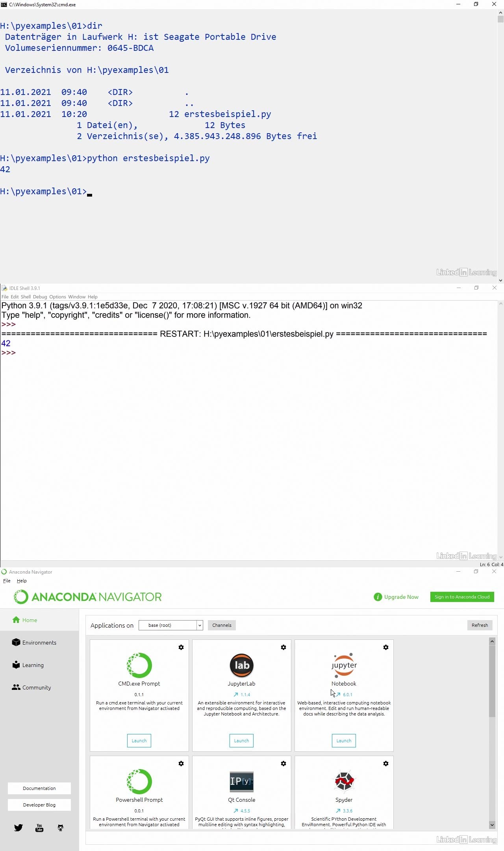Image resolution: width=504 pixels, height=851 pixels.
Task: Open gear options on Jupyter Notebook tile
Action: tap(386, 647)
